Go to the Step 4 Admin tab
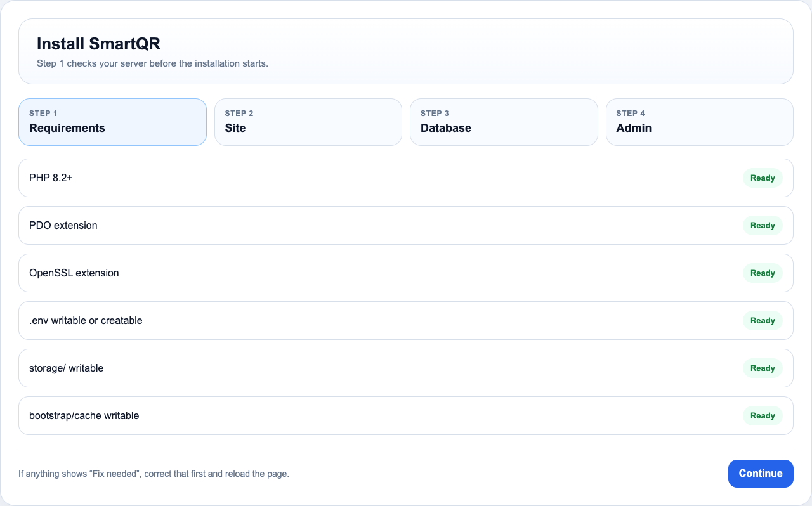Screen dimensions: 812x506 pyautogui.click(x=700, y=122)
